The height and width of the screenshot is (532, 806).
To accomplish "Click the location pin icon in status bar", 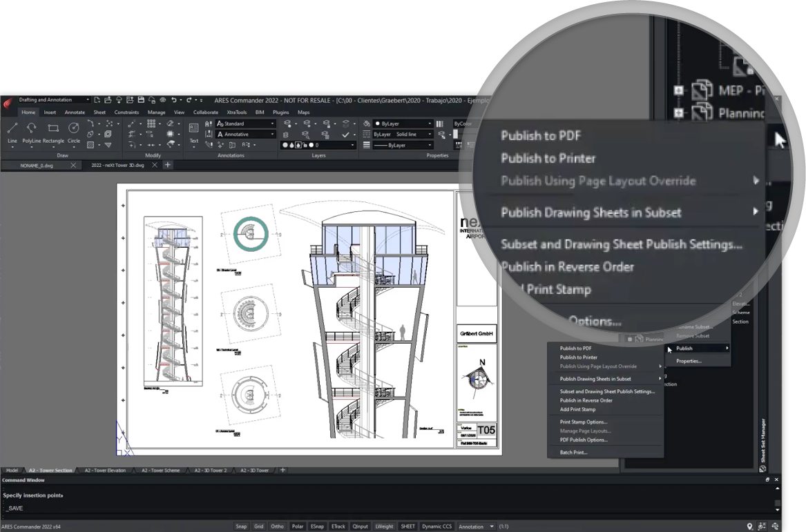I will (x=750, y=526).
